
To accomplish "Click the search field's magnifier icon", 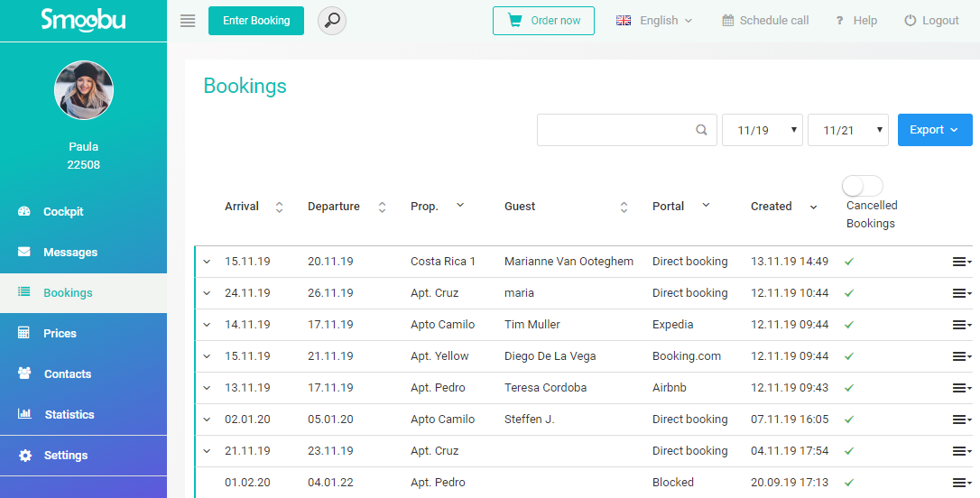I will (701, 130).
